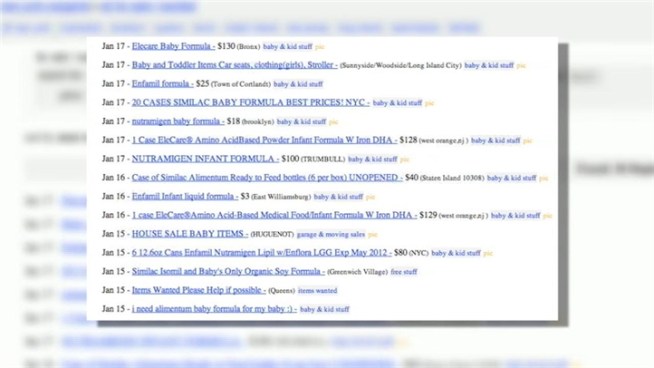Open 1 Case EleCare Amino AcidBased Powder listing
The height and width of the screenshot is (368, 654).
click(x=264, y=140)
